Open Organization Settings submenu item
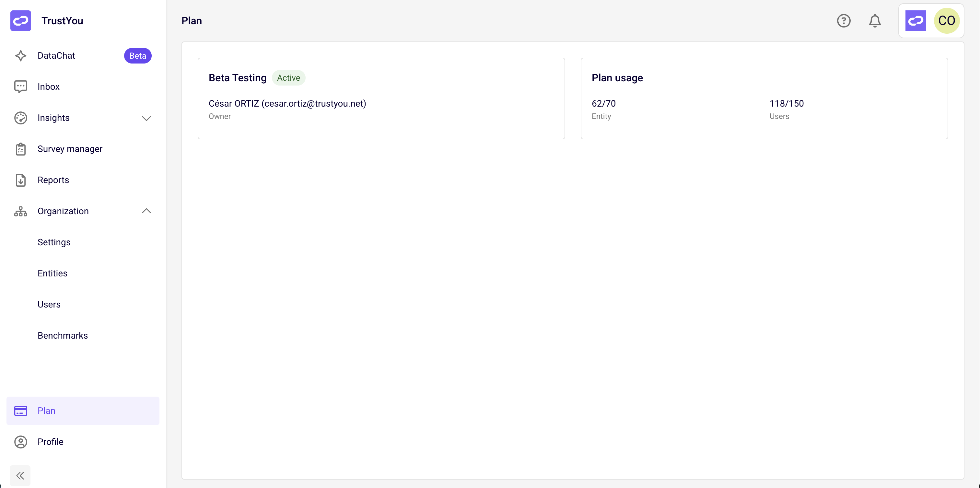The image size is (980, 488). (54, 242)
